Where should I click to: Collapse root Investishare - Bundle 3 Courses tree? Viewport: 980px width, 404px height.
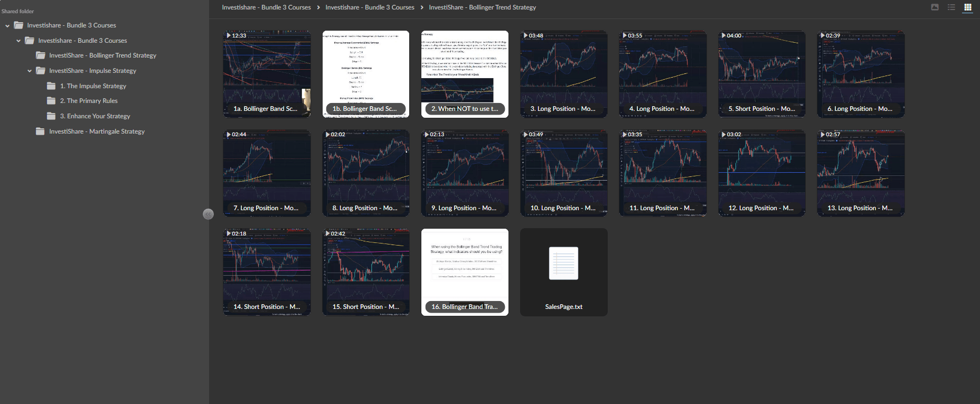[7, 25]
